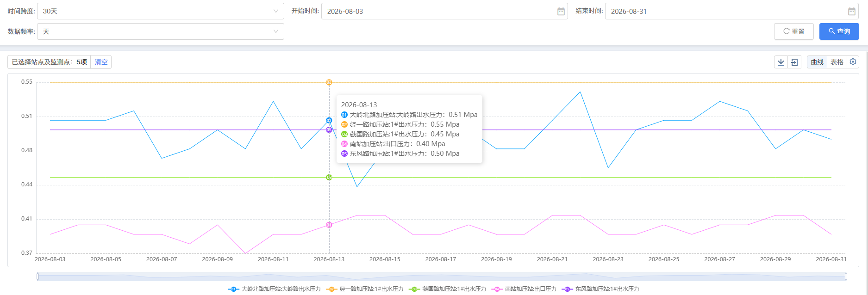Click the 结束时间 date input field
The height and width of the screenshot is (295, 868).
pyautogui.click(x=732, y=11)
